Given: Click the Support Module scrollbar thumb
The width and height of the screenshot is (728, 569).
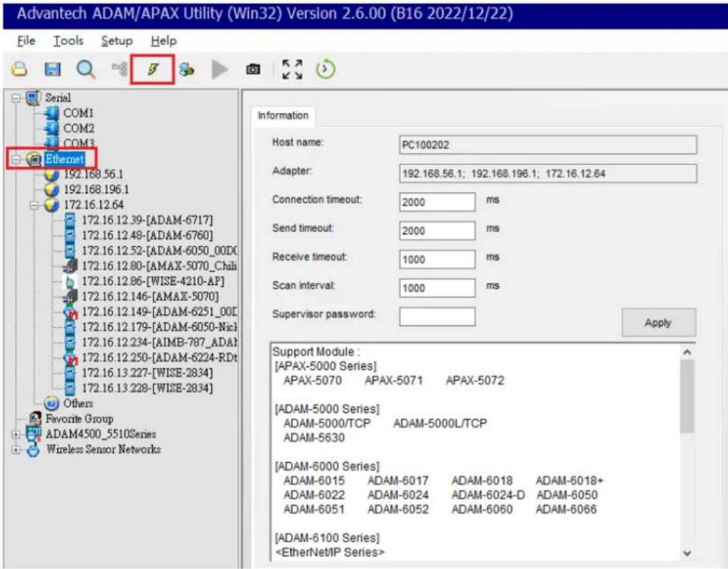Looking at the screenshot, I should click(687, 397).
